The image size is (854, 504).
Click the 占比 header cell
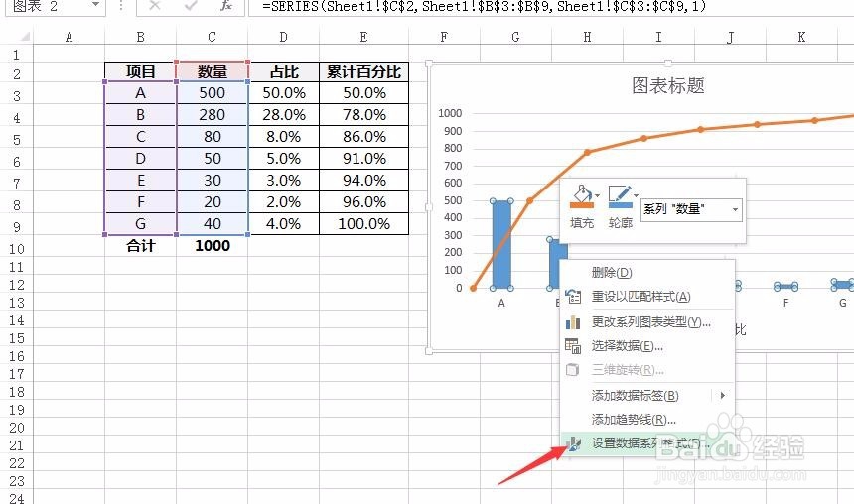(x=283, y=71)
